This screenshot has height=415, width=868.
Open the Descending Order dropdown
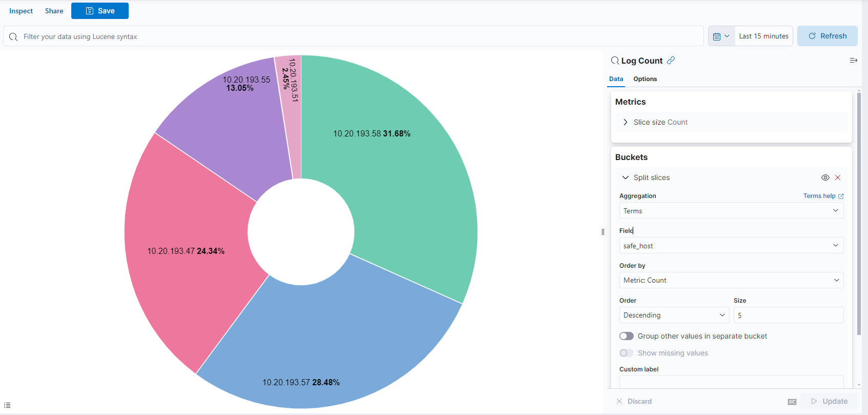[674, 315]
